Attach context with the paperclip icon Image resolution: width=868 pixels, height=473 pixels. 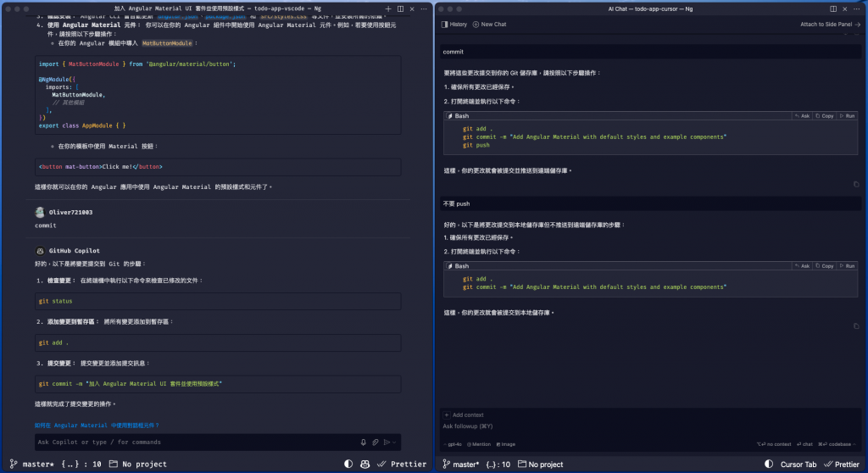coord(376,442)
